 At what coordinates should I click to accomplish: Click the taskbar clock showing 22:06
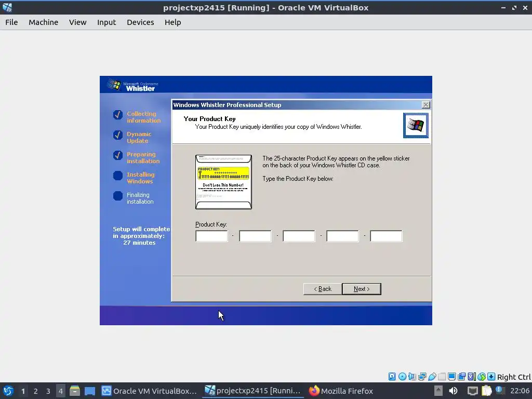point(520,391)
